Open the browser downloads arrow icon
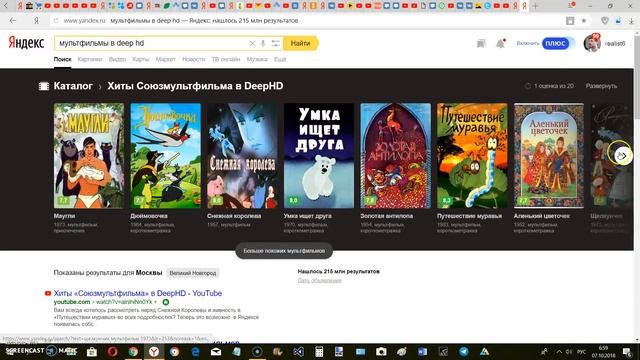Image resolution: width=640 pixels, height=360 pixels. pos(631,20)
